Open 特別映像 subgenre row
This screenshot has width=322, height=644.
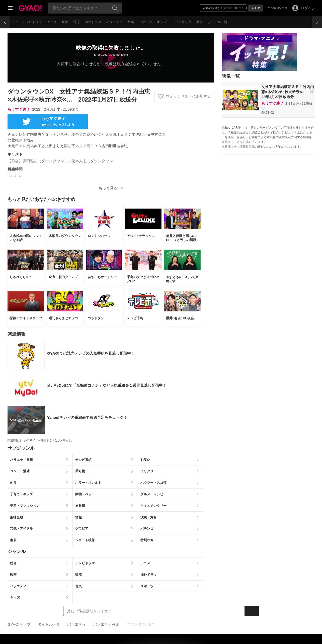tap(171, 540)
